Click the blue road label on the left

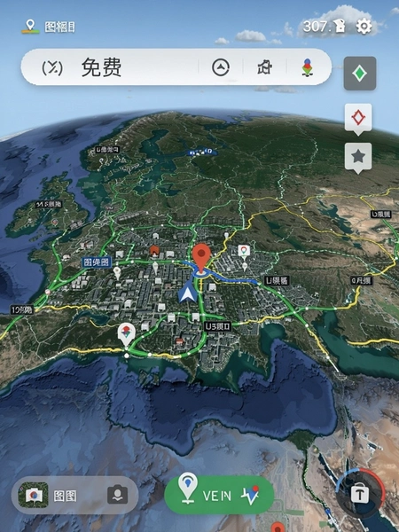point(97,262)
